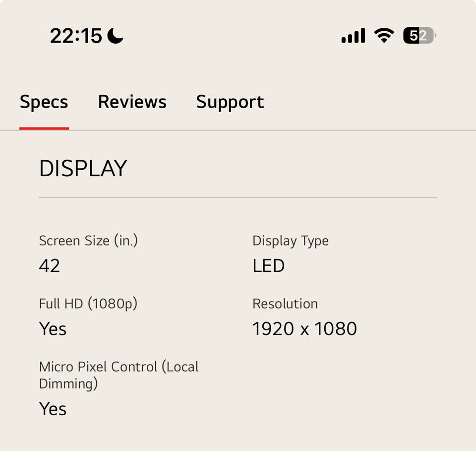Screen dimensions: 476x451
Task: Click the Screen Size (in.) label
Action: [x=88, y=241]
